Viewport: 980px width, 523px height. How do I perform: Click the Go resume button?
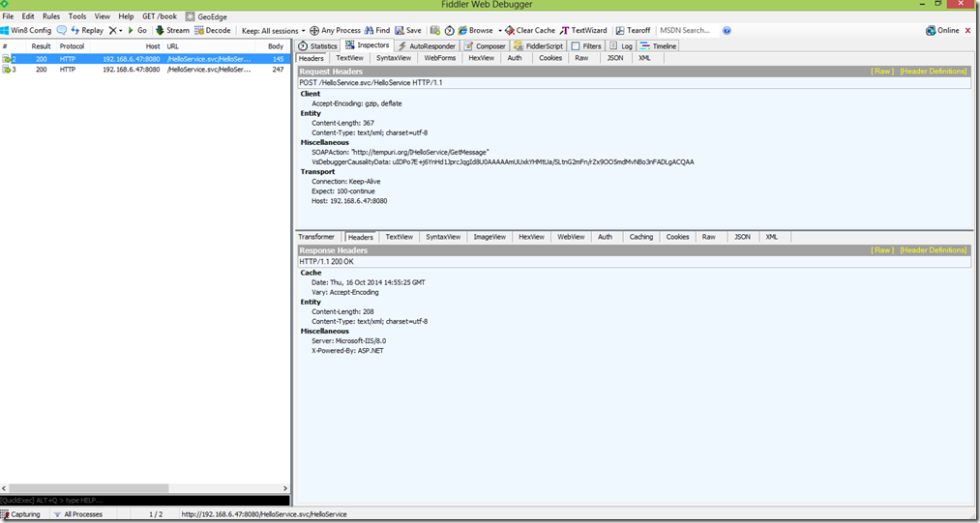pyautogui.click(x=136, y=30)
